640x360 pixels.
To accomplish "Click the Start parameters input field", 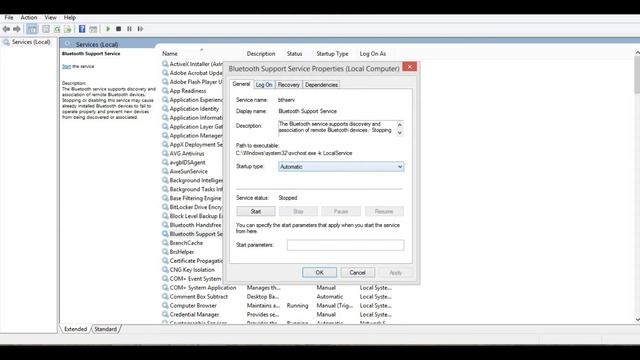I will coord(345,245).
